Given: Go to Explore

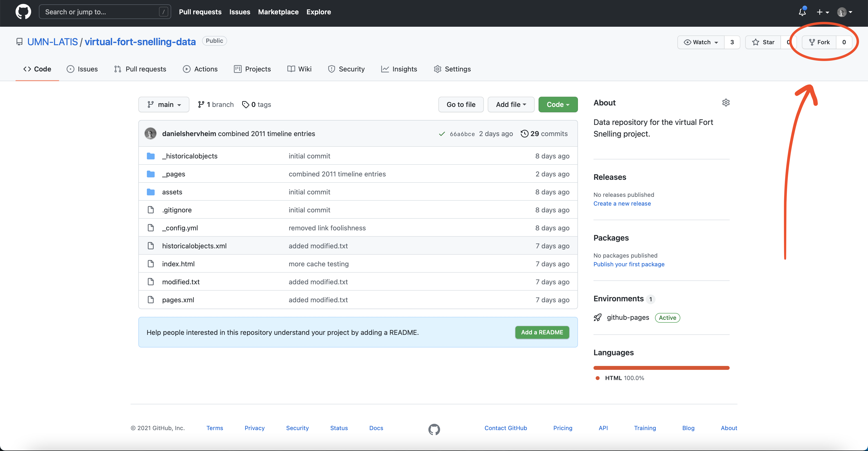Looking at the screenshot, I should (x=319, y=12).
